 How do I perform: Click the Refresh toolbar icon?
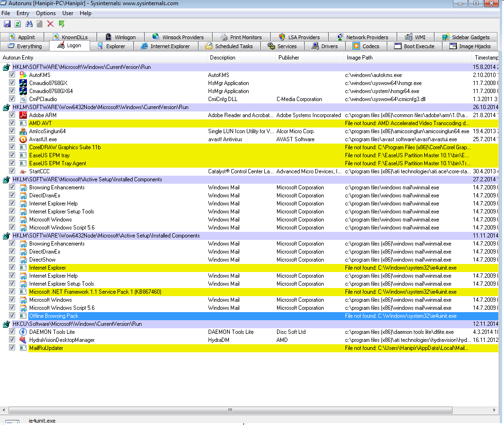17,24
